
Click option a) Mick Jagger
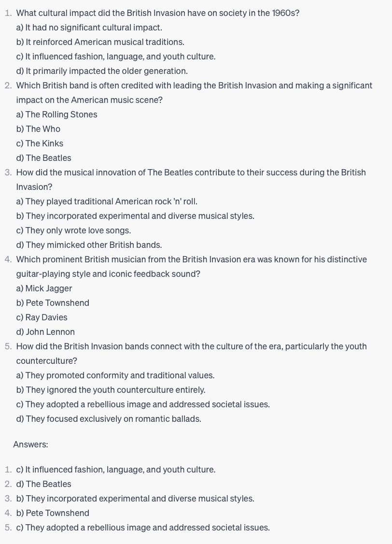click(44, 288)
